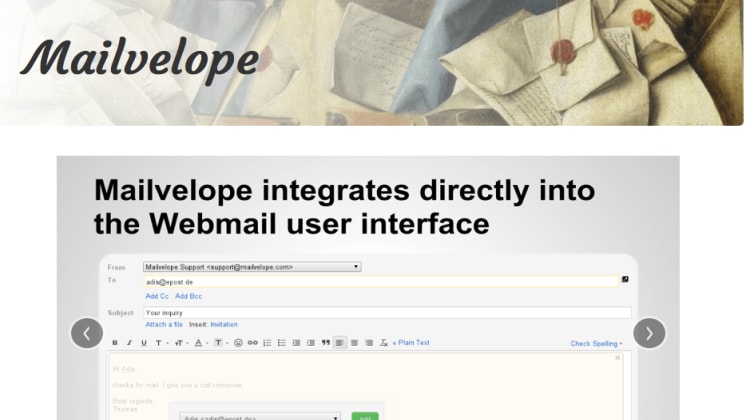The height and width of the screenshot is (420, 750).
Task: Align text left
Action: 340,343
